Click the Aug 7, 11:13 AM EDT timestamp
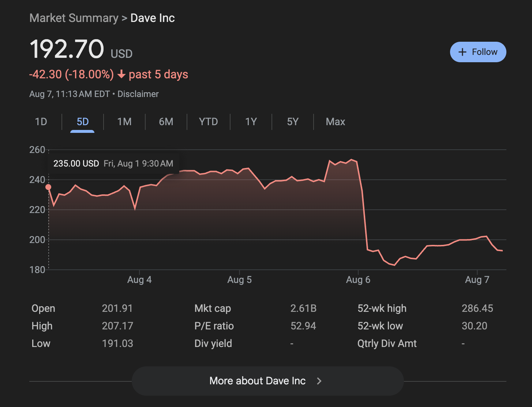532x407 pixels. point(70,94)
